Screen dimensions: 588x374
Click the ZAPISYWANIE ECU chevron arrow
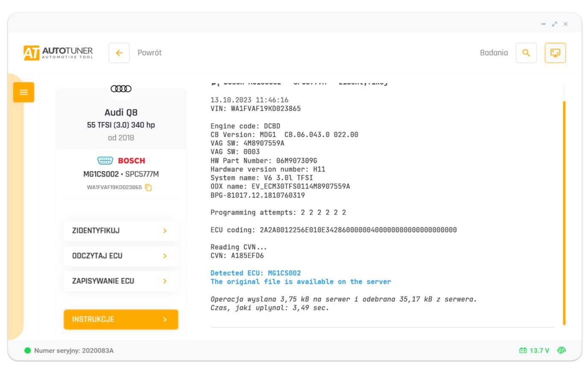click(x=165, y=281)
